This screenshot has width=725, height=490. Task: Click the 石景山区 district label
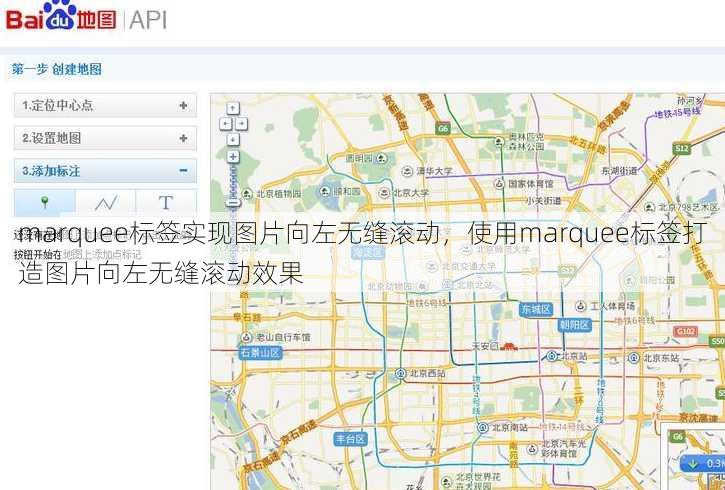[x=260, y=353]
